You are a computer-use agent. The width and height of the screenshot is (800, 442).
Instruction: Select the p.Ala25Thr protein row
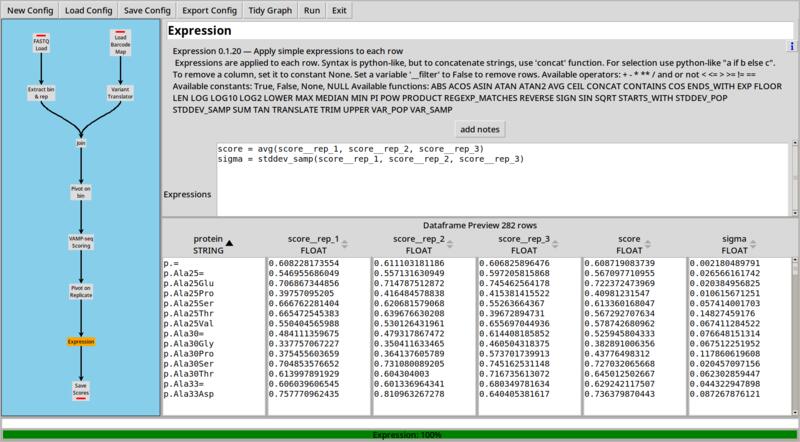(189, 313)
